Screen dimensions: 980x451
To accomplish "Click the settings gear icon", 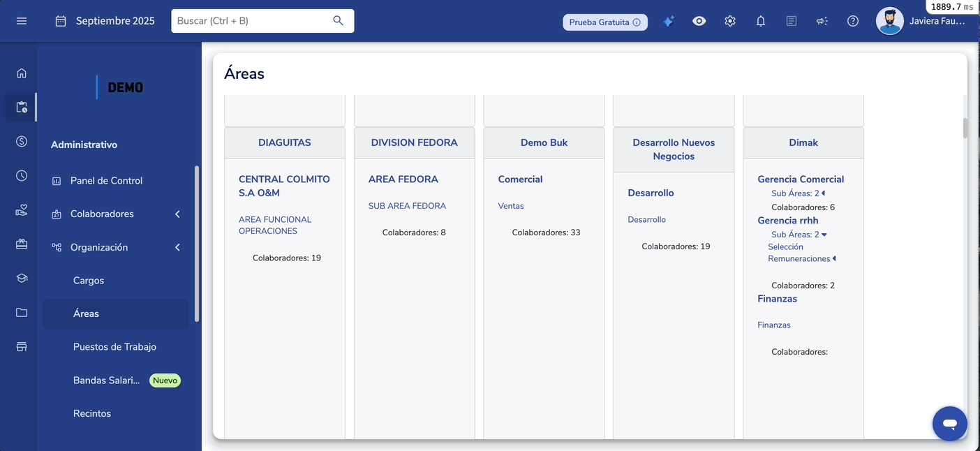I will [730, 21].
